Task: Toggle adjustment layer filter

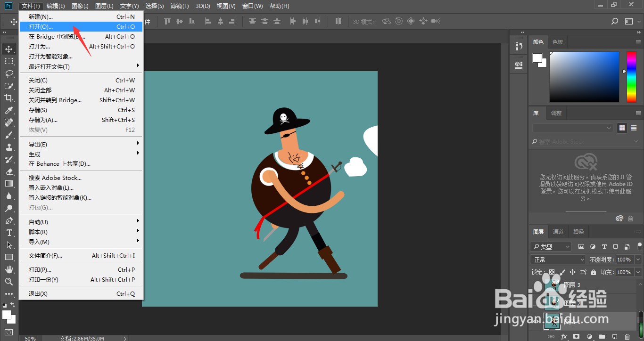Action: (x=593, y=247)
